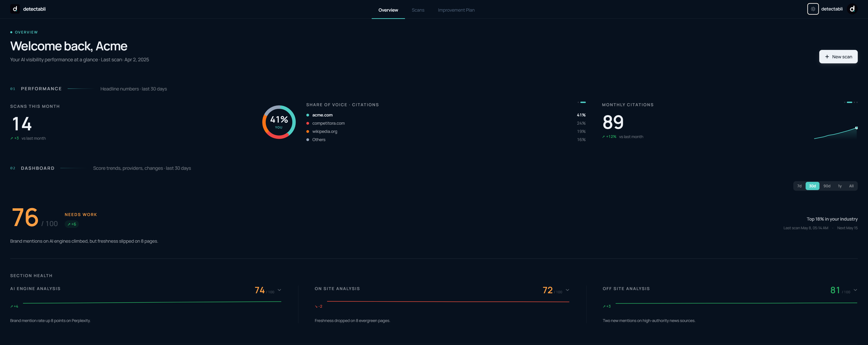The height and width of the screenshot is (345, 868).
Task: Toggle the light/dark theme sun icon
Action: click(x=813, y=9)
